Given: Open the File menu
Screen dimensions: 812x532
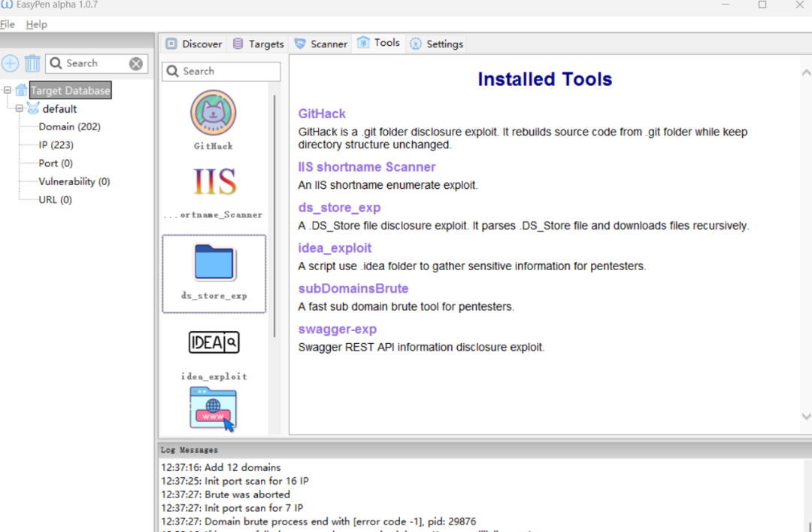Looking at the screenshot, I should [x=8, y=24].
